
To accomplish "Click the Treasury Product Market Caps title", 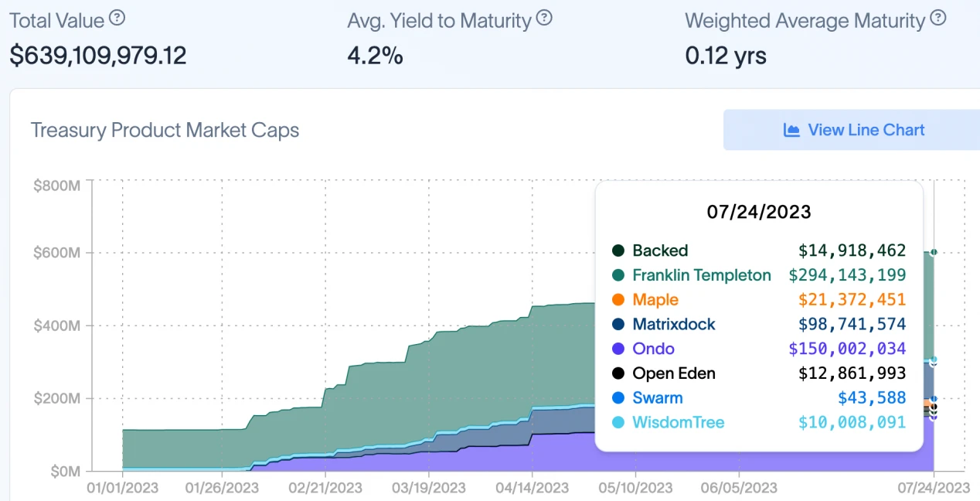I will click(165, 130).
